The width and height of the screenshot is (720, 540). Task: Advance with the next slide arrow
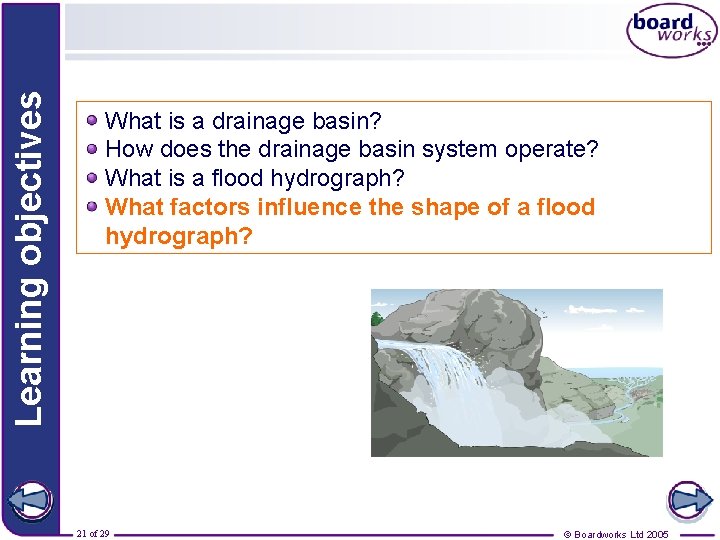click(x=690, y=500)
